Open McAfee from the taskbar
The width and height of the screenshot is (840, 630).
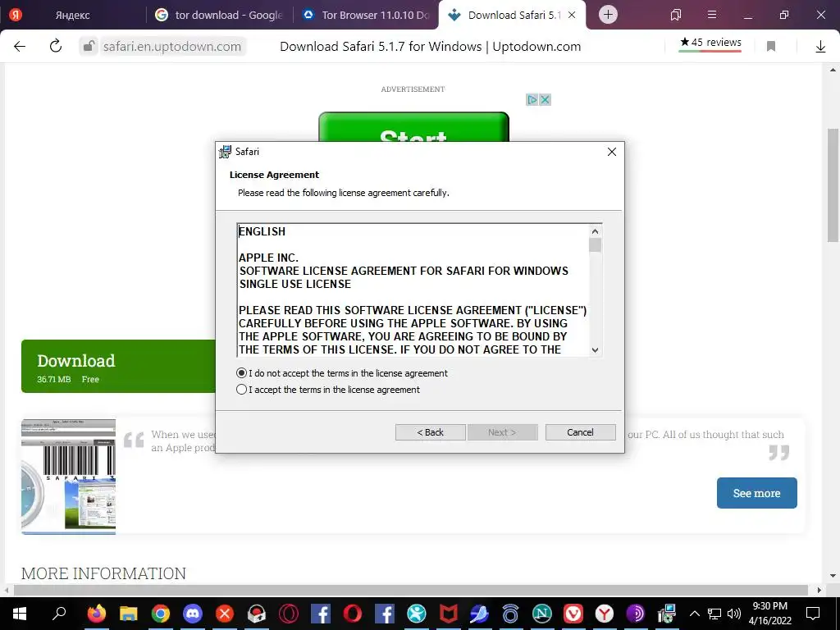click(448, 613)
